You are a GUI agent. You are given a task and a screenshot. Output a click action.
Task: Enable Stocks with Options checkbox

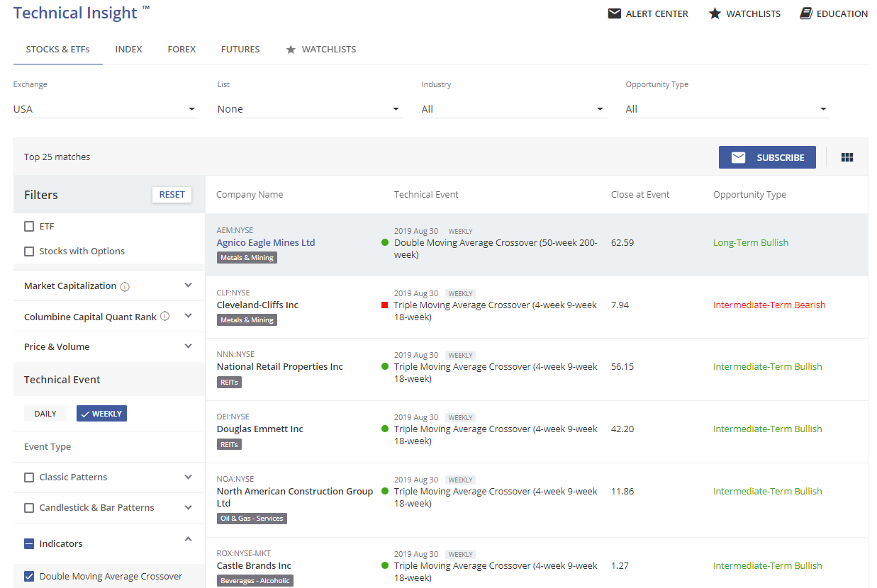[x=29, y=251]
